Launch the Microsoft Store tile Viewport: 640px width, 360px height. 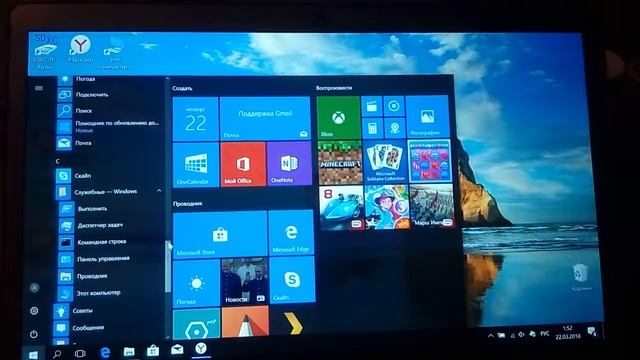pos(220,235)
